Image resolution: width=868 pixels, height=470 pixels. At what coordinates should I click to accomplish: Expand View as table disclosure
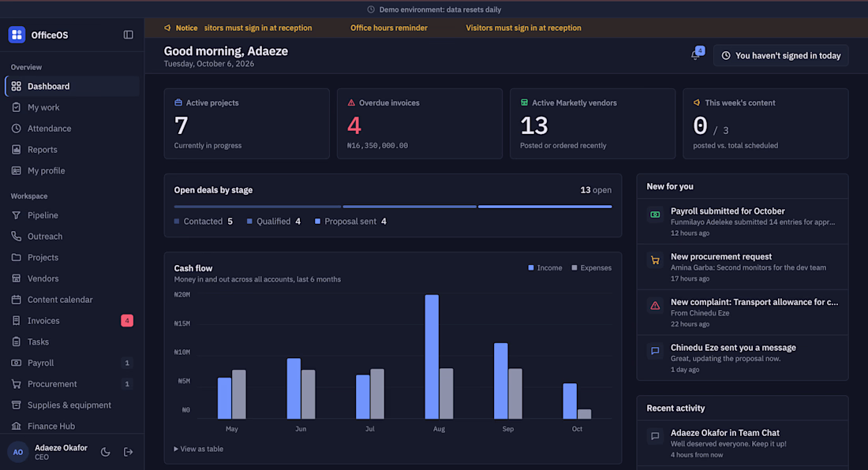click(x=199, y=449)
